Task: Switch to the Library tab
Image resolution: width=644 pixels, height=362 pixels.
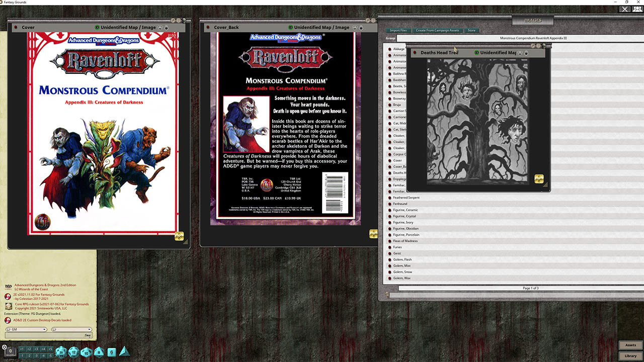Action: pos(630,354)
